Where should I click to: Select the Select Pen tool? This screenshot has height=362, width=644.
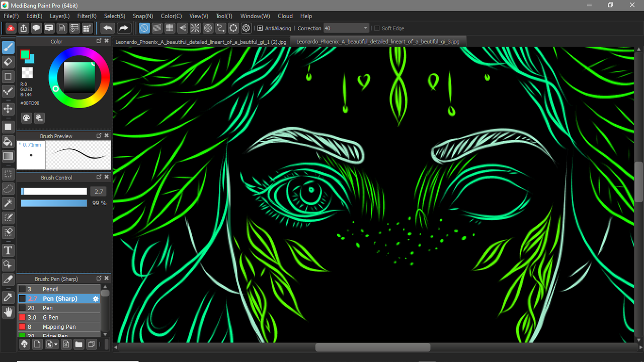point(8,218)
